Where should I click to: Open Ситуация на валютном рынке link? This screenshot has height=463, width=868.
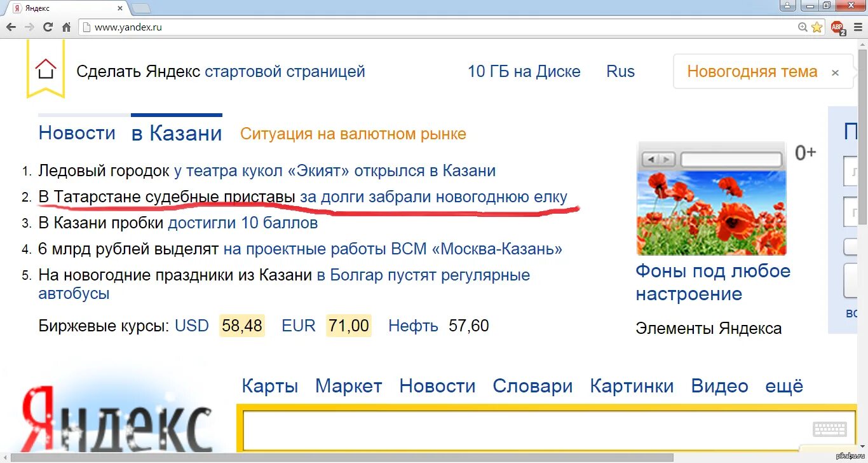(x=353, y=134)
